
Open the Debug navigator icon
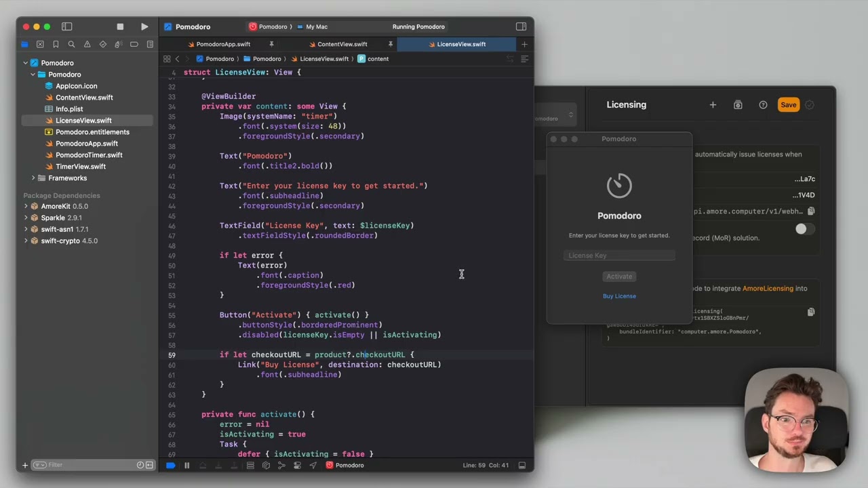118,45
